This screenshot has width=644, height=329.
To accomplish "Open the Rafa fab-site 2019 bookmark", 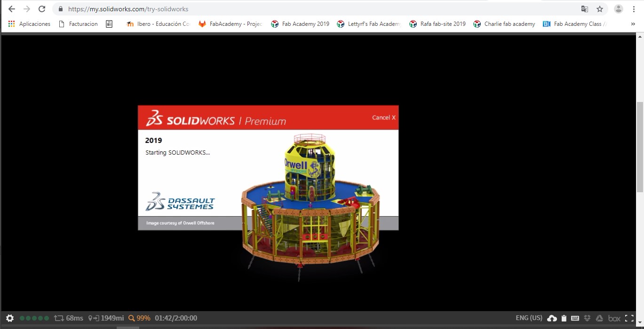I will pos(437,24).
